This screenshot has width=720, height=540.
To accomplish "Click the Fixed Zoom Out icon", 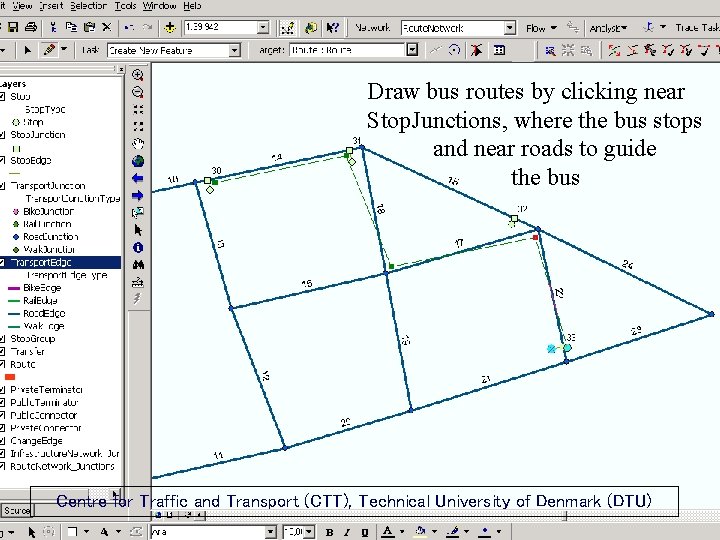I will pos(138,126).
